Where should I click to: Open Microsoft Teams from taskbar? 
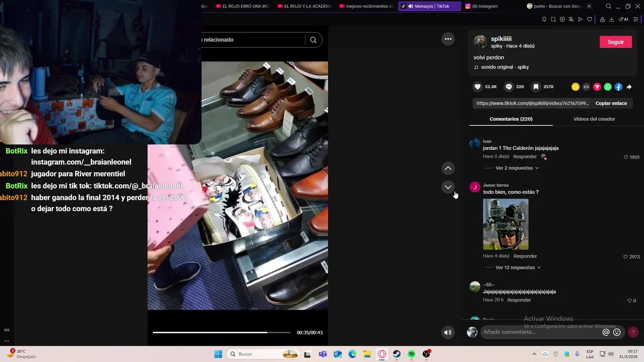(323, 354)
